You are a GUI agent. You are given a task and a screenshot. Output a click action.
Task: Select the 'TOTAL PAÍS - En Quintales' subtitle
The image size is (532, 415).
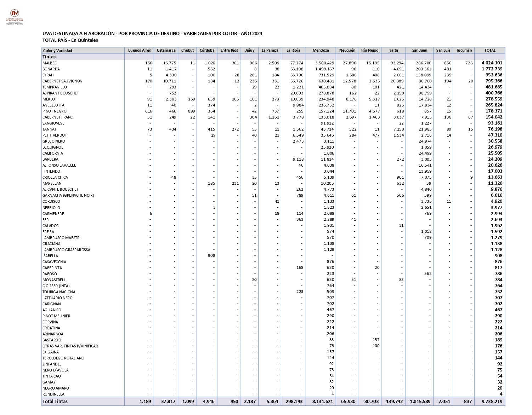[x=70, y=40]
